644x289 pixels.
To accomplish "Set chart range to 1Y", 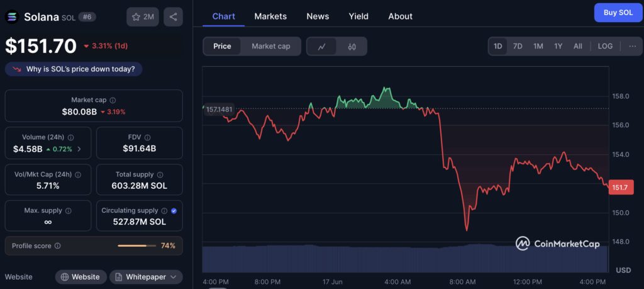I will click(558, 46).
